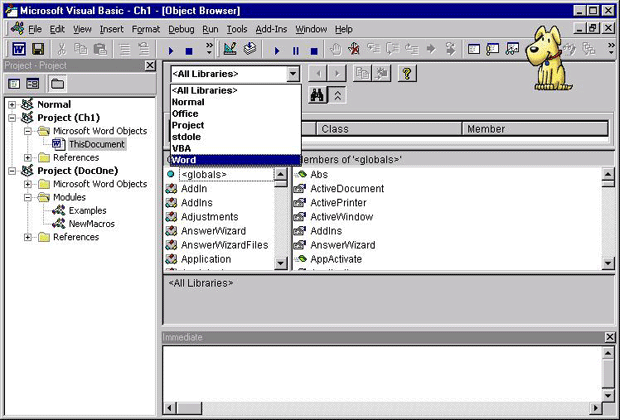This screenshot has width=620, height=420.
Task: Click the Save icon in toolbar
Action: click(x=38, y=49)
